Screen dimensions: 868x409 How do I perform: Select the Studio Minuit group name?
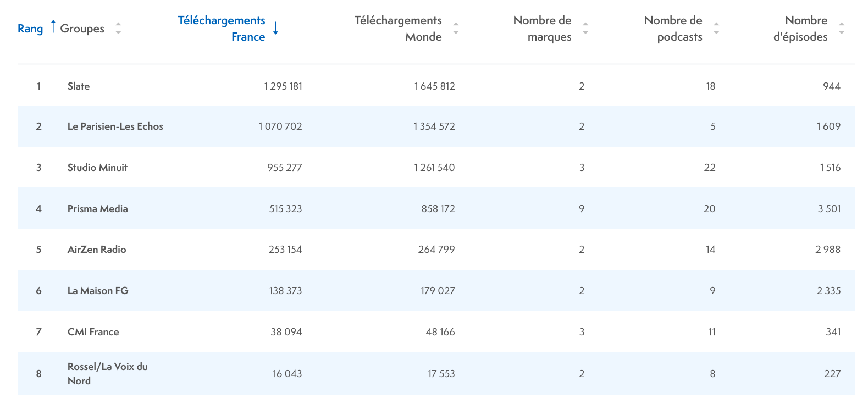[97, 168]
